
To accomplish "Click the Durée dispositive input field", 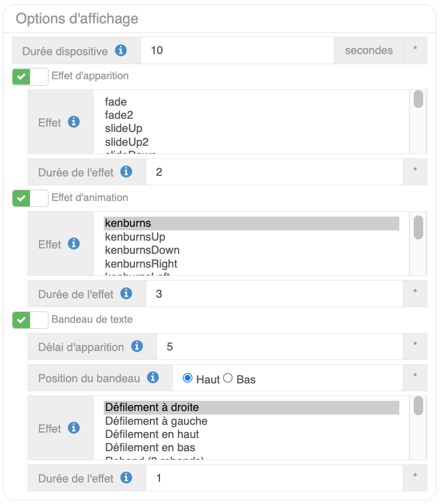I will pos(237,50).
